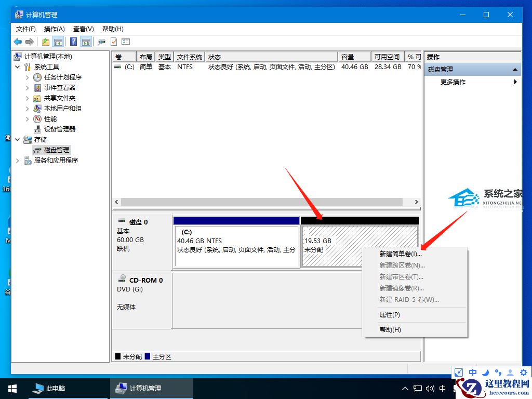Click the 文件系统 column header
The image size is (532, 399).
(189, 57)
